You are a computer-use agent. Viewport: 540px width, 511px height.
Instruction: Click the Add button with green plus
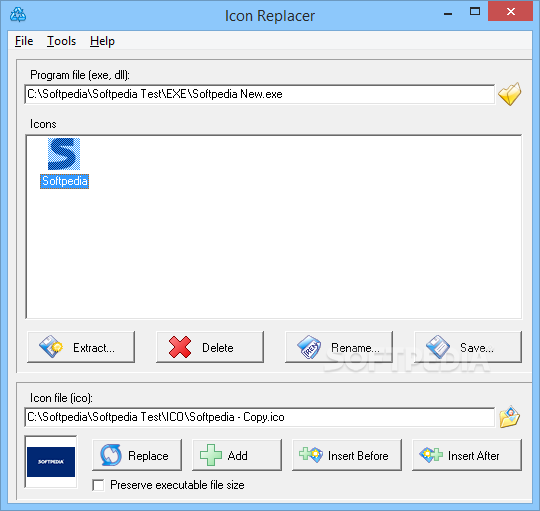click(x=237, y=455)
